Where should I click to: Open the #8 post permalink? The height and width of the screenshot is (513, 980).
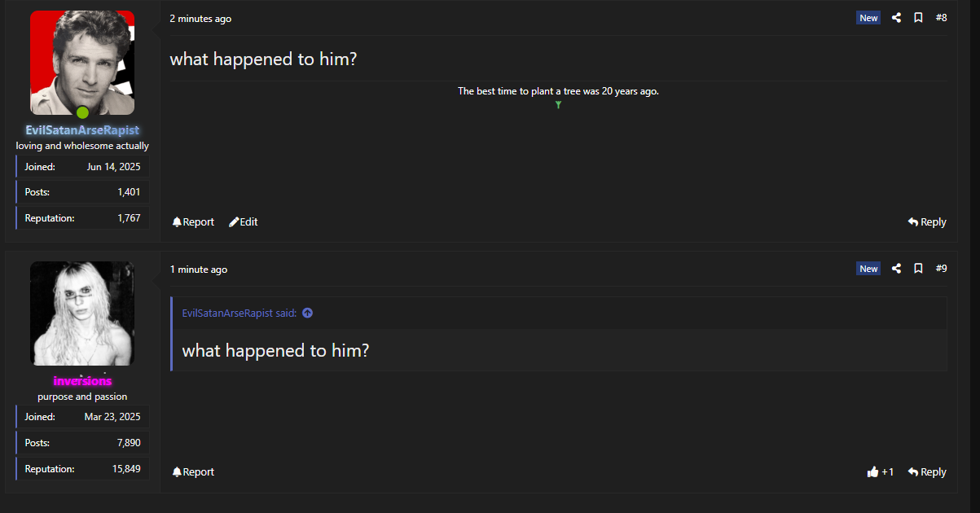click(941, 18)
